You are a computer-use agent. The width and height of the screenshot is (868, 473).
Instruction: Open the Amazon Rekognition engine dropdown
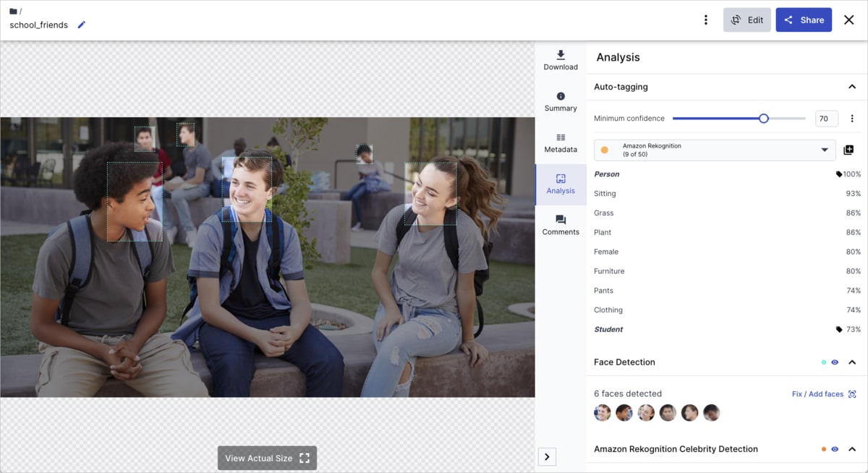click(715, 150)
